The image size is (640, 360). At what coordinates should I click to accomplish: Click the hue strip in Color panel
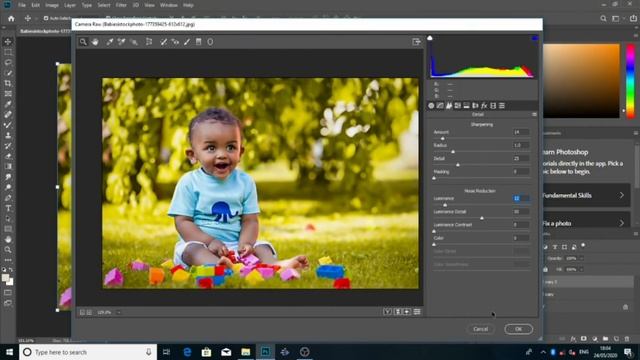[x=630, y=81]
